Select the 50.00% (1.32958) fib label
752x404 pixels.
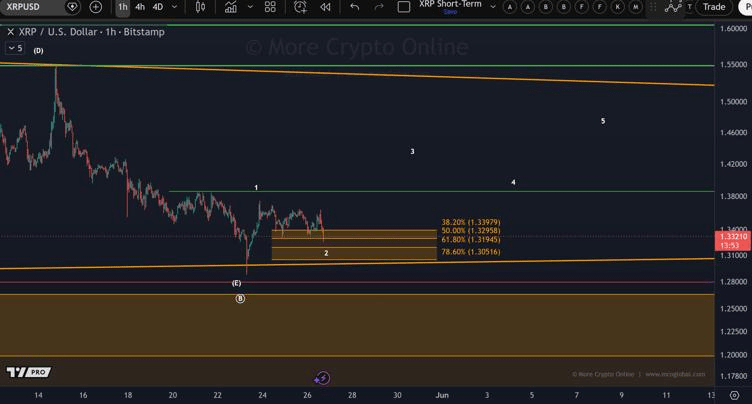[x=470, y=231]
